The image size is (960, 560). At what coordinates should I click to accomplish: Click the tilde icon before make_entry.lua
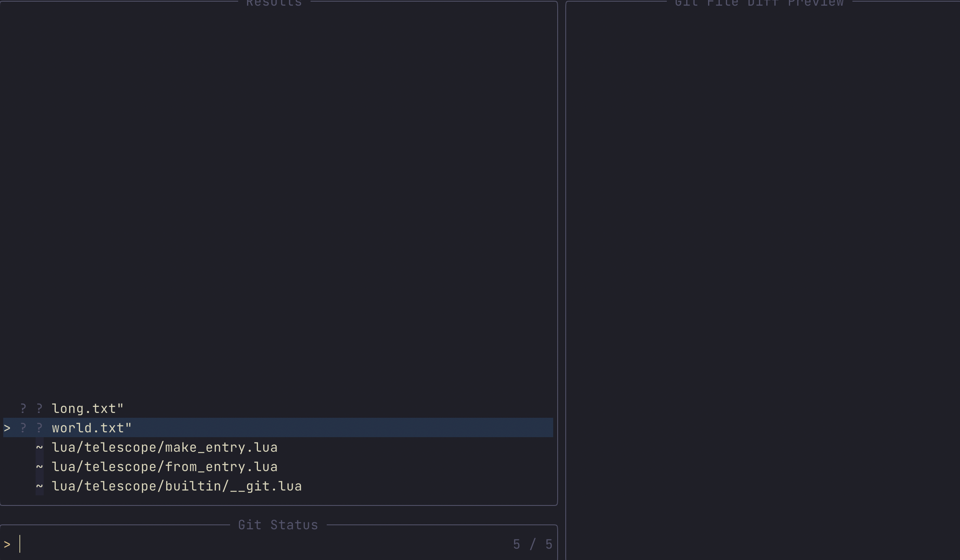pos(40,447)
